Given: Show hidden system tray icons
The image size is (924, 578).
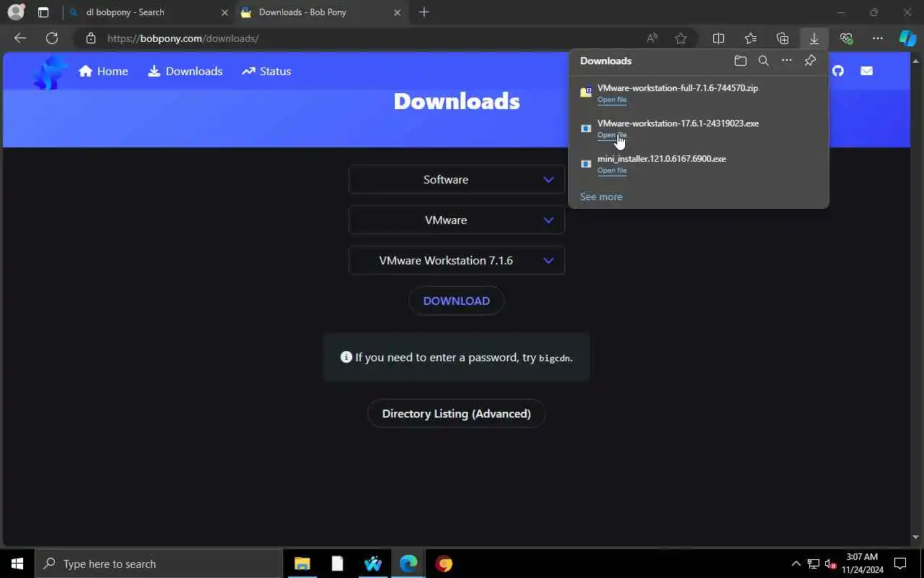Looking at the screenshot, I should click(796, 564).
